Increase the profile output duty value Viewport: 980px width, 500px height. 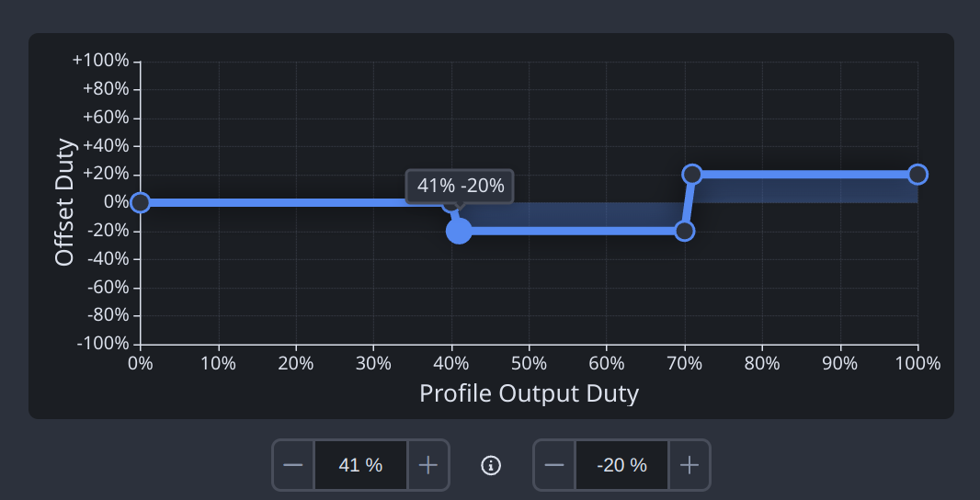[x=427, y=465]
